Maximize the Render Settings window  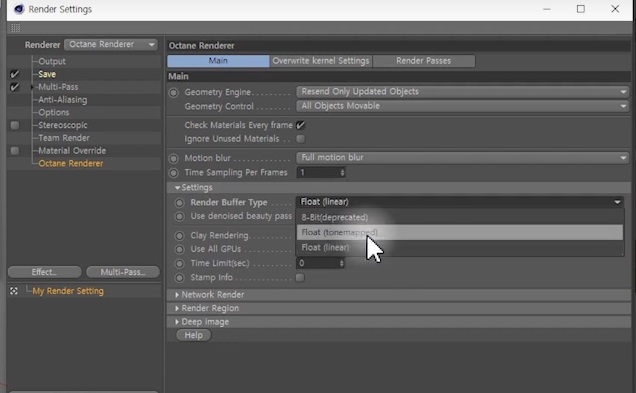pos(581,9)
